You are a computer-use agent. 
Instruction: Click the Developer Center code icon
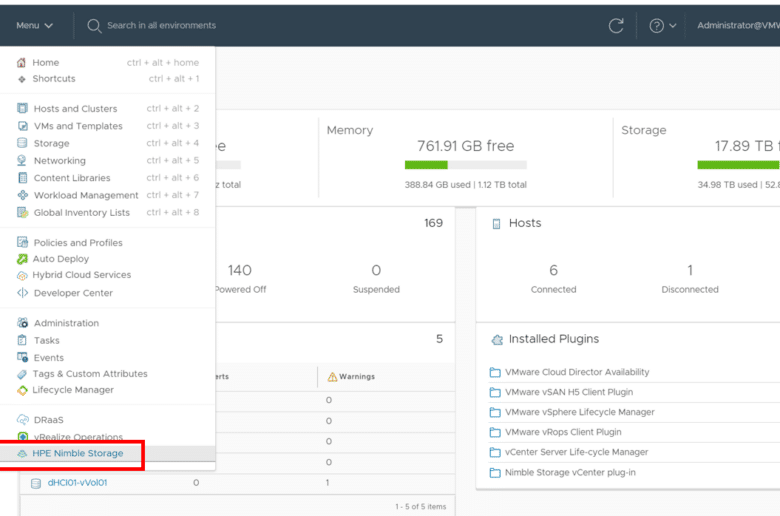22,293
